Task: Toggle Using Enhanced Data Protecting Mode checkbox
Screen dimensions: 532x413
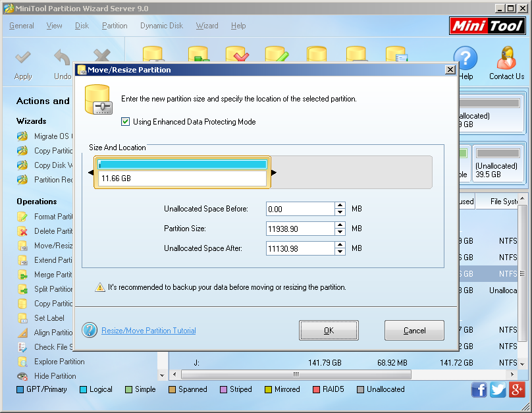Action: pyautogui.click(x=125, y=121)
